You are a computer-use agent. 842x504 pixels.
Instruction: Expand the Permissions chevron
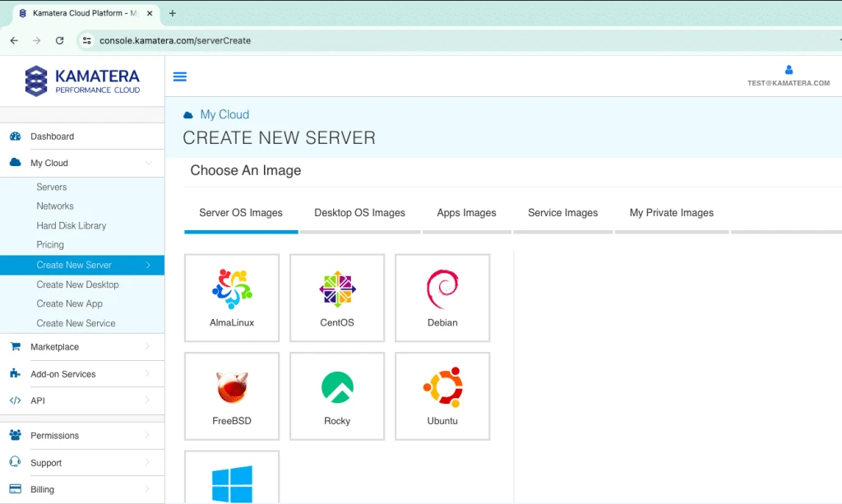click(147, 435)
